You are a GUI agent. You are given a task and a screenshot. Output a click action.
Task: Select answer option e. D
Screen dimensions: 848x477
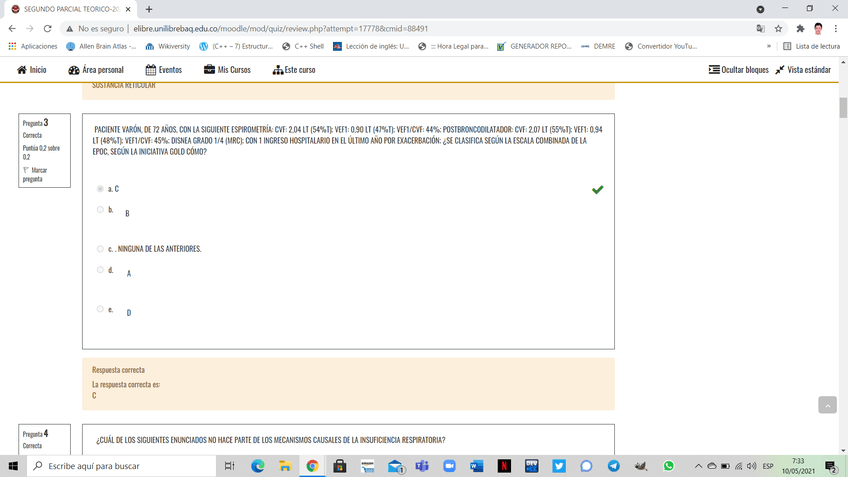[x=100, y=309]
